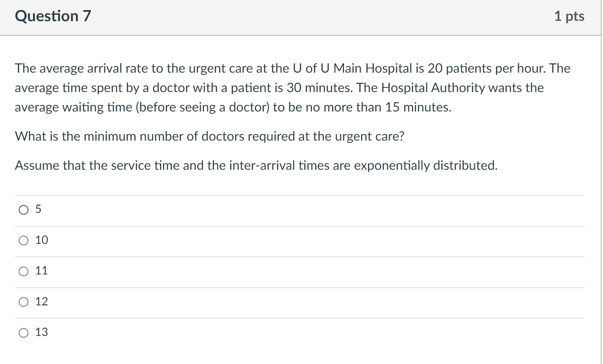603x364 pixels.
Task: Click the answer label text 13
Action: click(41, 332)
